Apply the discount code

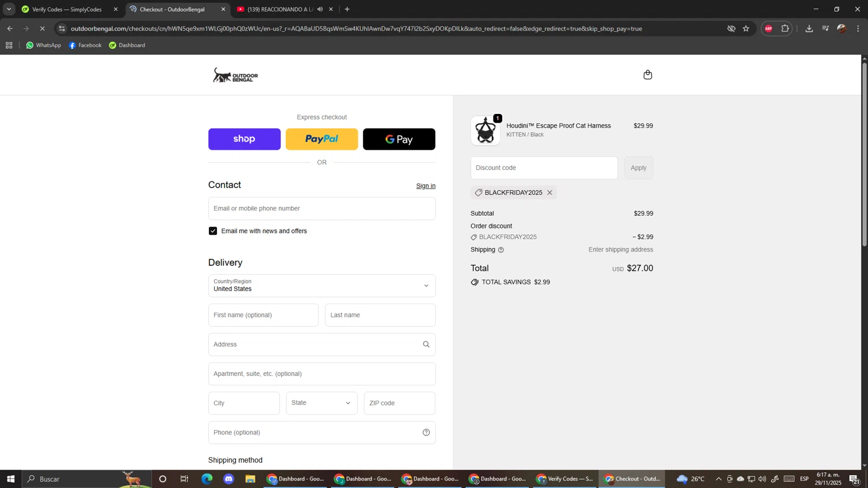638,168
